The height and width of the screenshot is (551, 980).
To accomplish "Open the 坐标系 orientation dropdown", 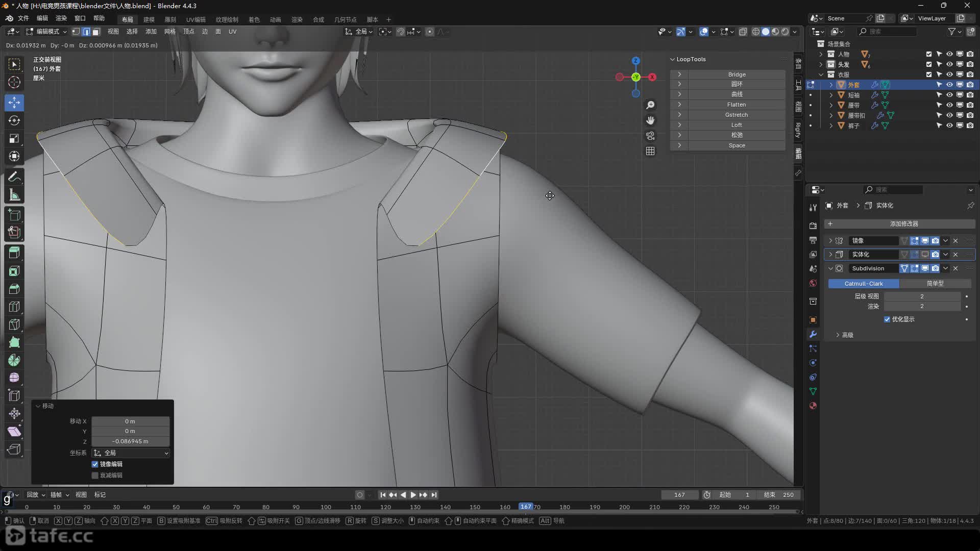I will point(131,453).
